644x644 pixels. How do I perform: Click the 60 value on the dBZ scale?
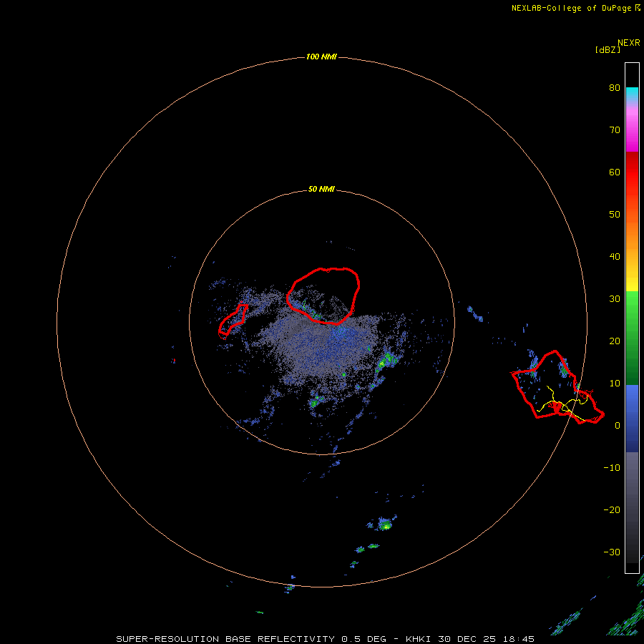pyautogui.click(x=615, y=172)
